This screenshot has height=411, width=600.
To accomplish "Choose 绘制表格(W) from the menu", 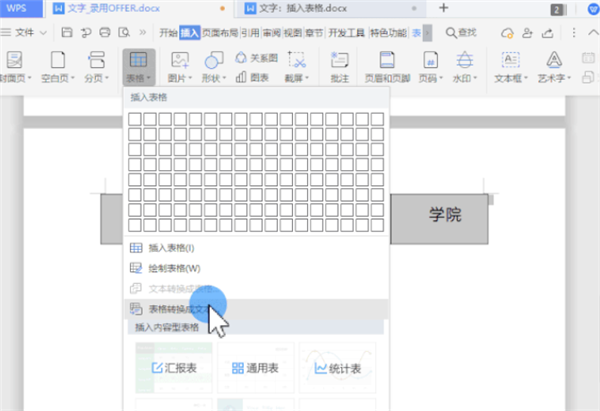I will (174, 268).
